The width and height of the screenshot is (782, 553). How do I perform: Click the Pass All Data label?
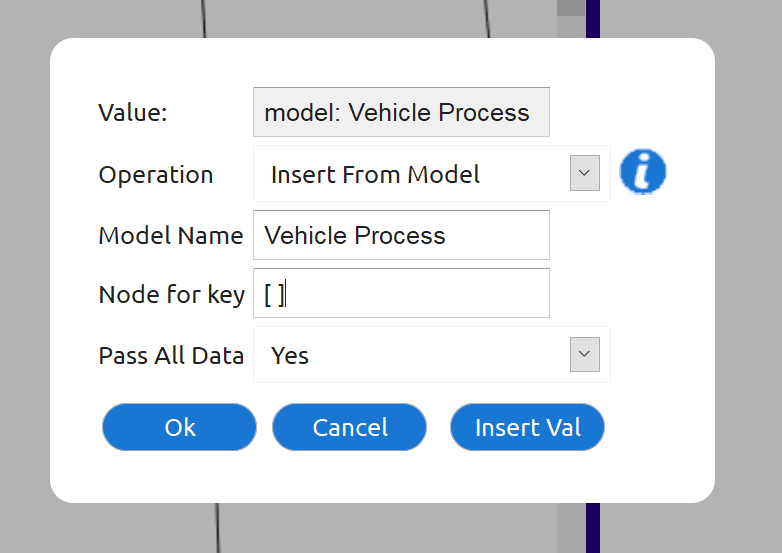point(171,355)
